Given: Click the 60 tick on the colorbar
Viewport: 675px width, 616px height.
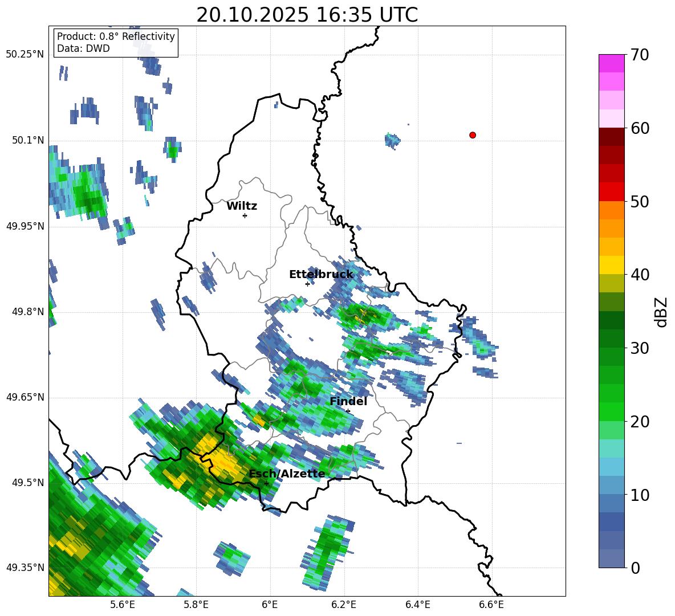Looking at the screenshot, I should 640,128.
